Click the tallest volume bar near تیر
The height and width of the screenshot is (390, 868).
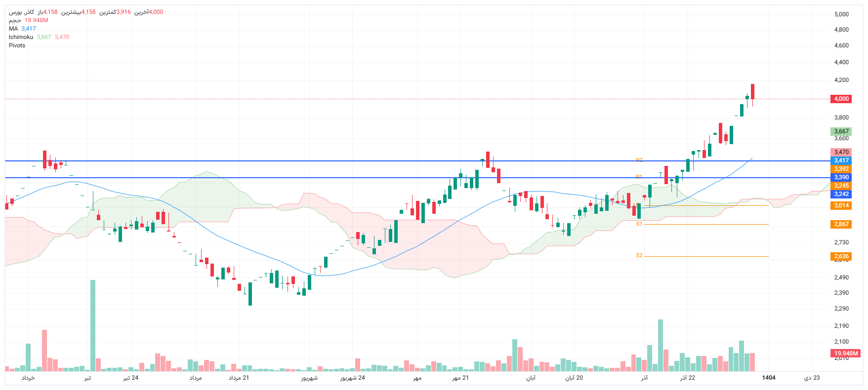click(93, 325)
